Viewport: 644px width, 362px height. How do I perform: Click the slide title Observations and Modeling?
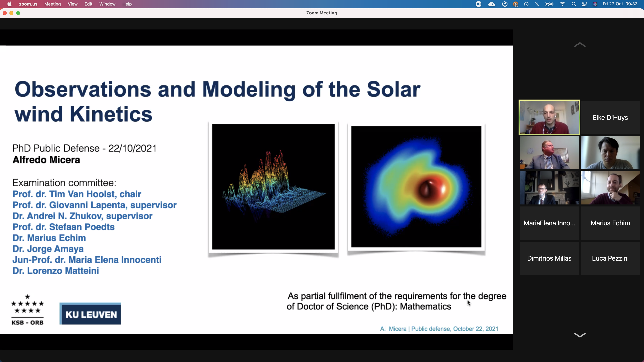[x=218, y=102]
